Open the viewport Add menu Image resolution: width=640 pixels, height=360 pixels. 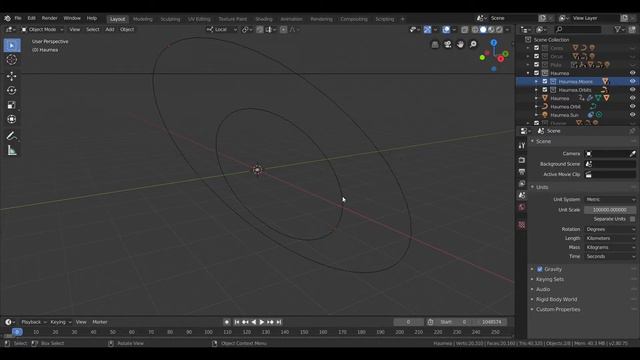(x=110, y=30)
